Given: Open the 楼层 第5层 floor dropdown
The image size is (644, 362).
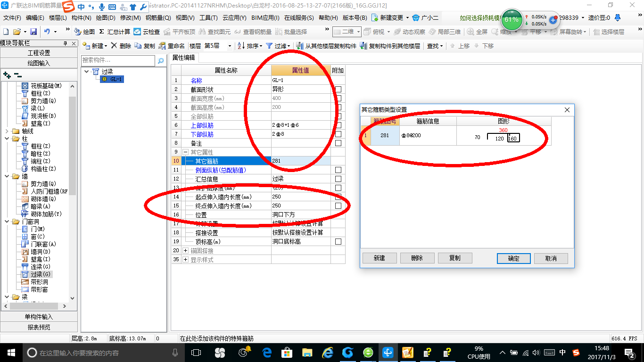Looking at the screenshot, I should point(230,46).
